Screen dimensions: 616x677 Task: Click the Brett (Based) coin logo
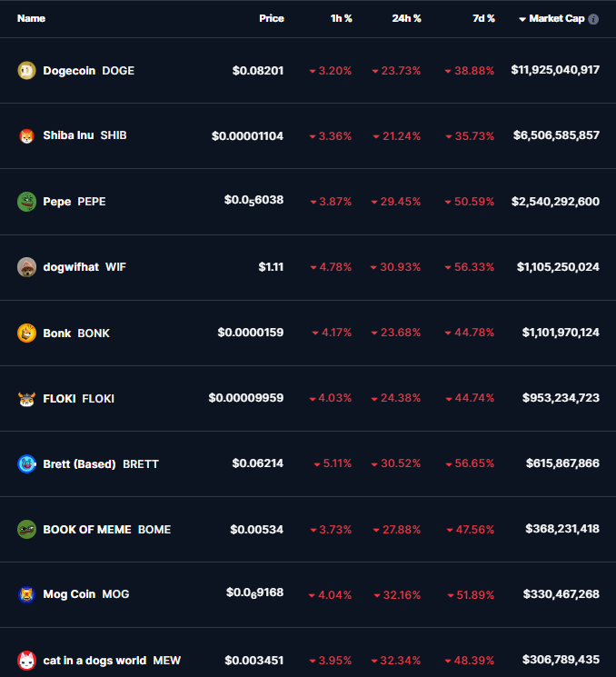pos(26,464)
